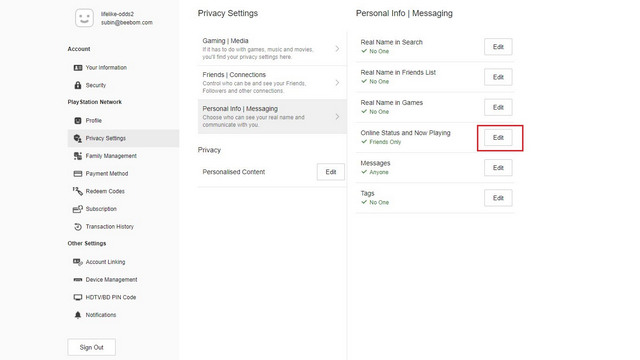
Task: Click the Subscription icon
Action: tap(78, 209)
